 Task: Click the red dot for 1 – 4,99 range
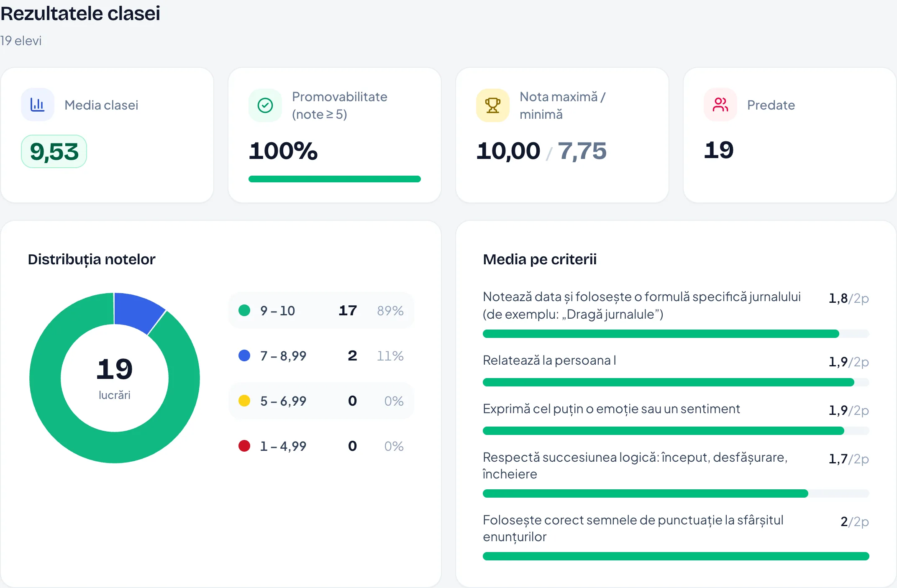[244, 446]
